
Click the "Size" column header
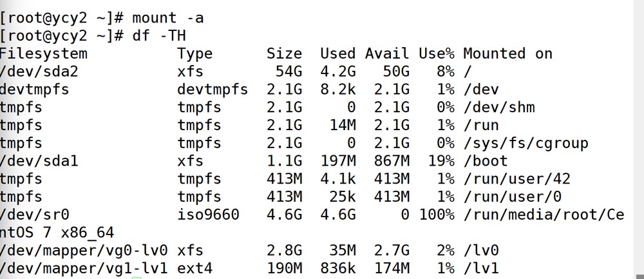[x=284, y=54]
